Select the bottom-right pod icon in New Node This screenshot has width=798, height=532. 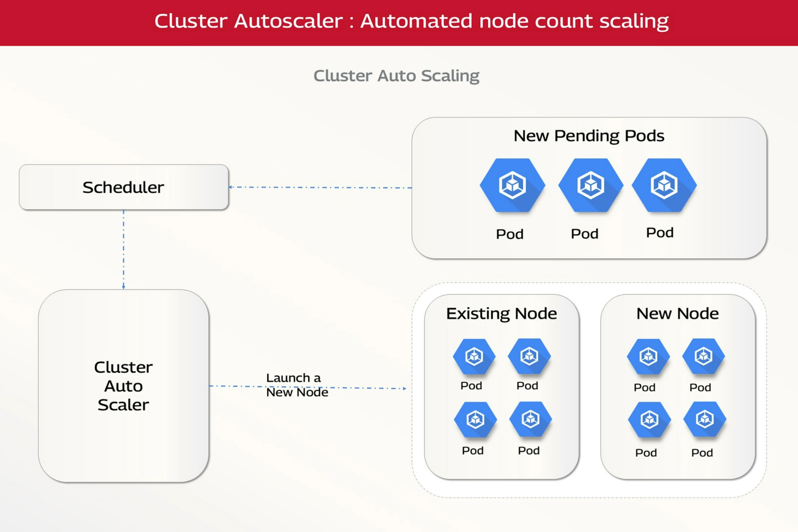(705, 419)
